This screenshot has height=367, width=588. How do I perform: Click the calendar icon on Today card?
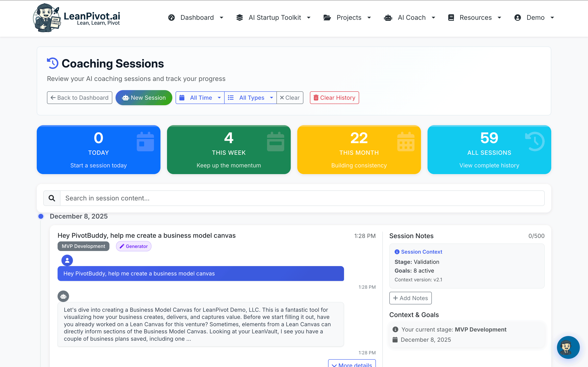pos(145,142)
